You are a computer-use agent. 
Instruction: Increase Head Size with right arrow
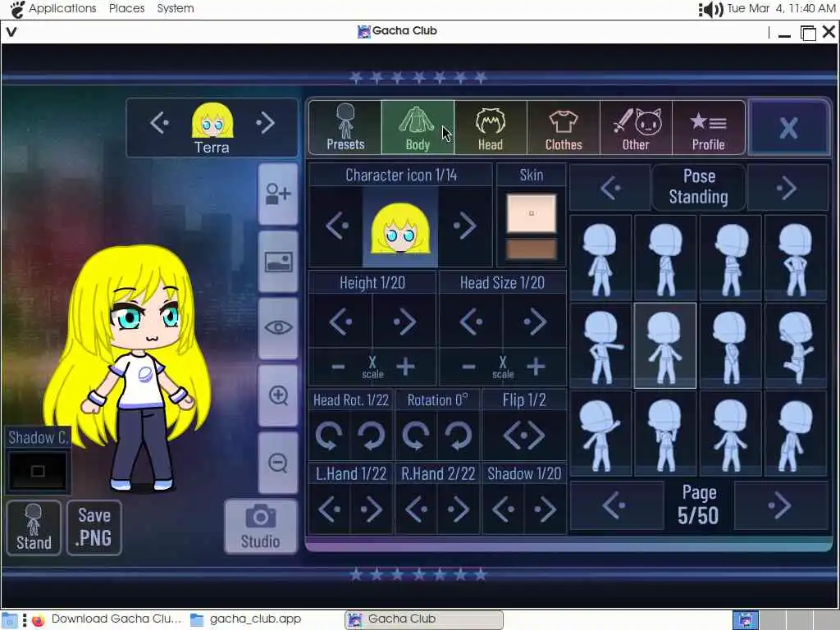[535, 322]
